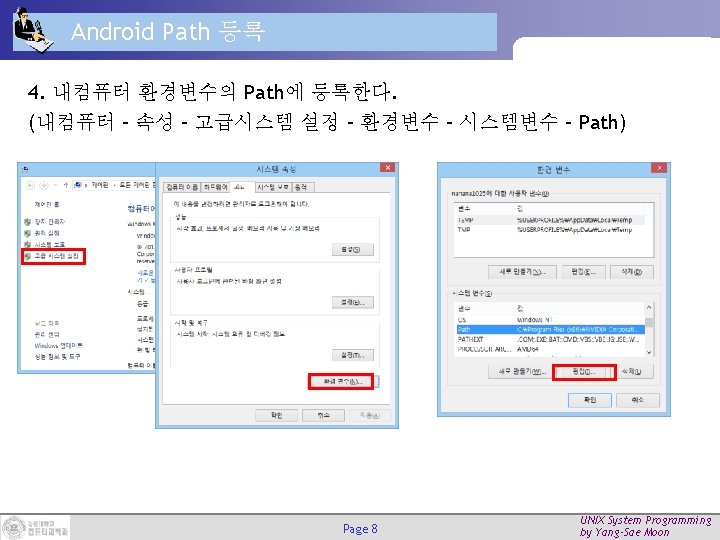Click the 설정 button under 성능 section
720x540 pixels.
tap(353, 249)
